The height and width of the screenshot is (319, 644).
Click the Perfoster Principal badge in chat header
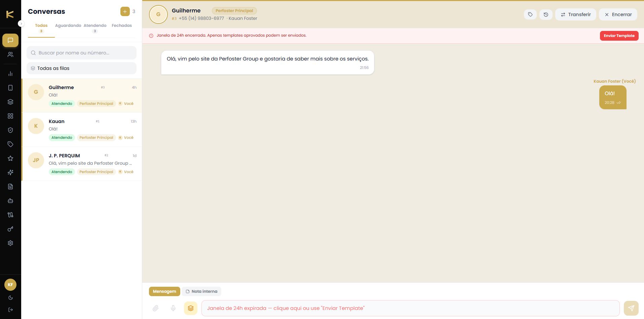[x=234, y=11]
